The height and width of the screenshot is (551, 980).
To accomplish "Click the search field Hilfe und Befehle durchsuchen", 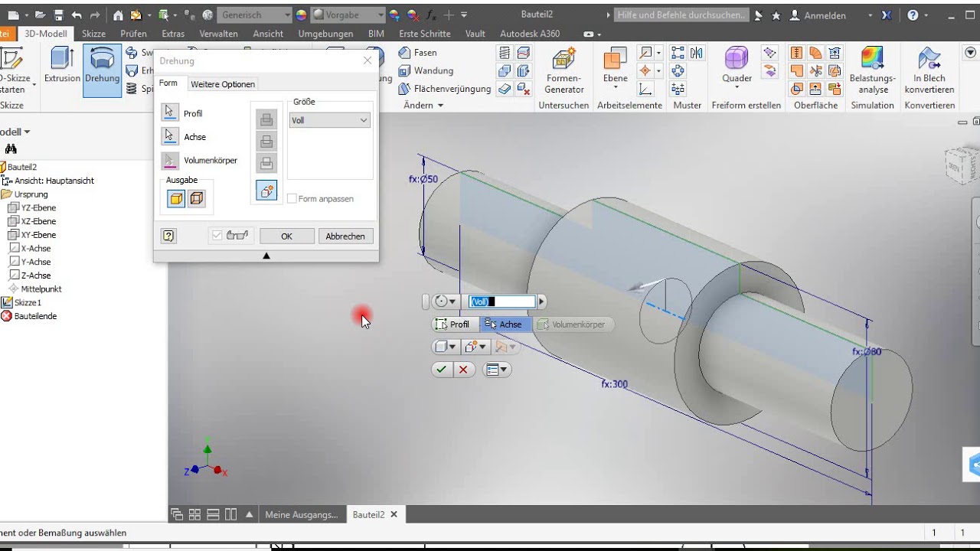I will click(681, 15).
